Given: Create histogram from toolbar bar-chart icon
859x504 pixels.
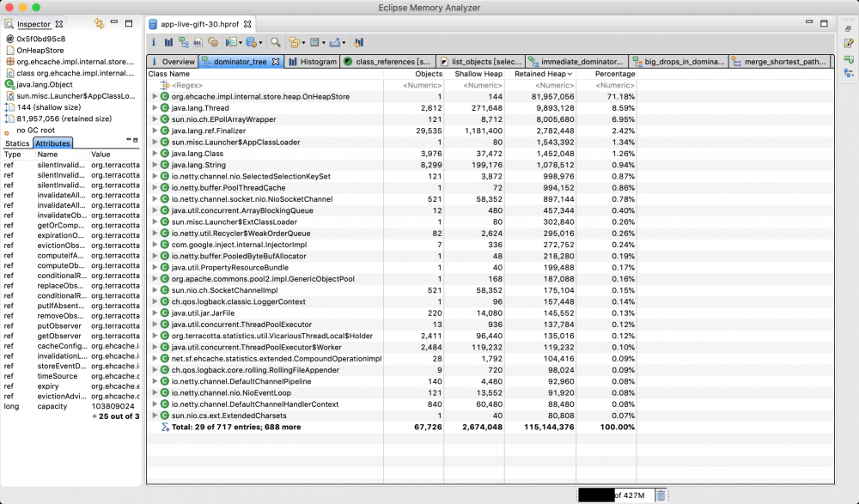Looking at the screenshot, I should (x=168, y=42).
